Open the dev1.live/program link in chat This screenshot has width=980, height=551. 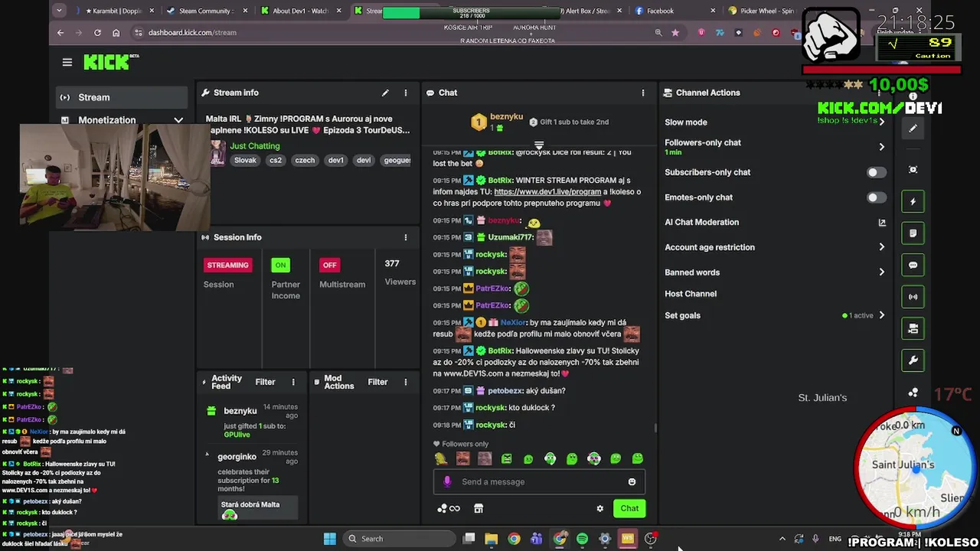pos(547,192)
